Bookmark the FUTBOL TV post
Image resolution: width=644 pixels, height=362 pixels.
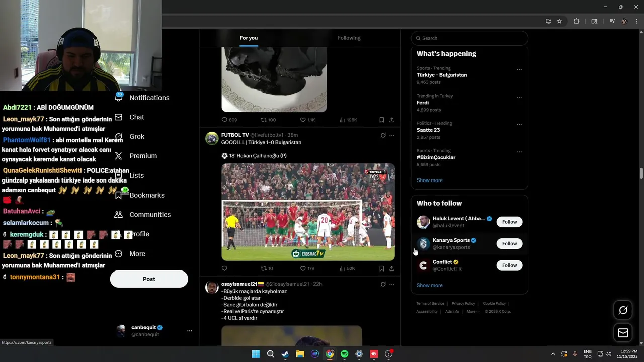(381, 268)
